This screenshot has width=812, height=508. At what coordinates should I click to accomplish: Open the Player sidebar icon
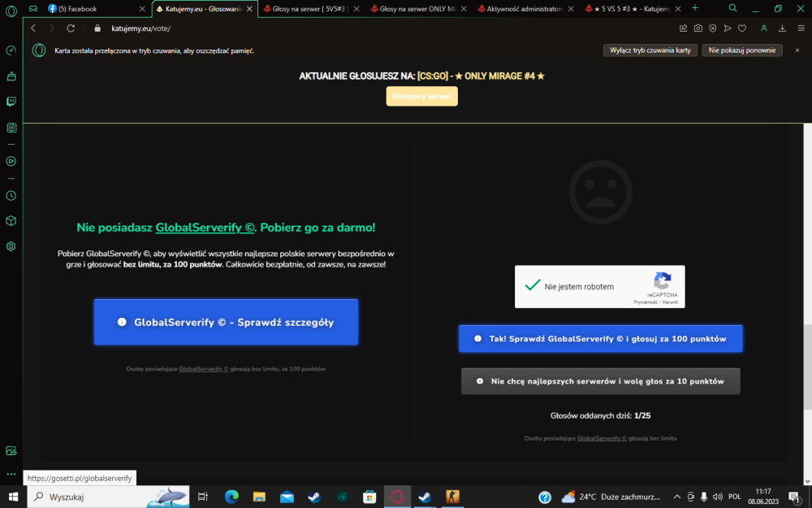click(x=11, y=161)
